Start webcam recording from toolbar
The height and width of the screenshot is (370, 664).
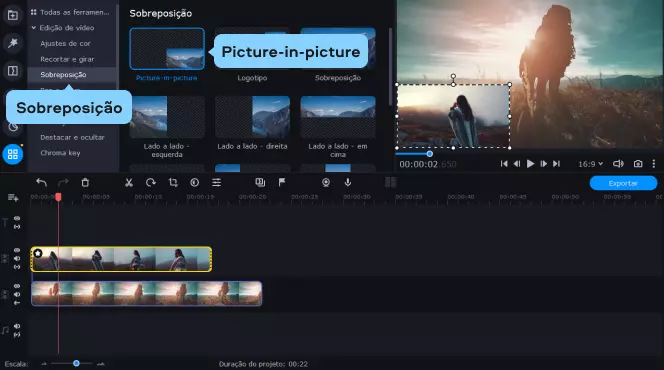pyautogui.click(x=326, y=182)
